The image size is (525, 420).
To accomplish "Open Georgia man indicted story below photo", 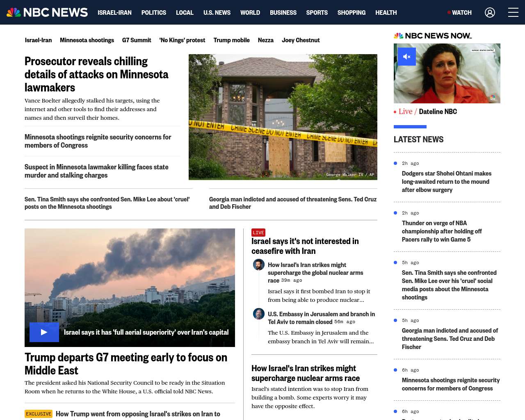I will click(293, 203).
